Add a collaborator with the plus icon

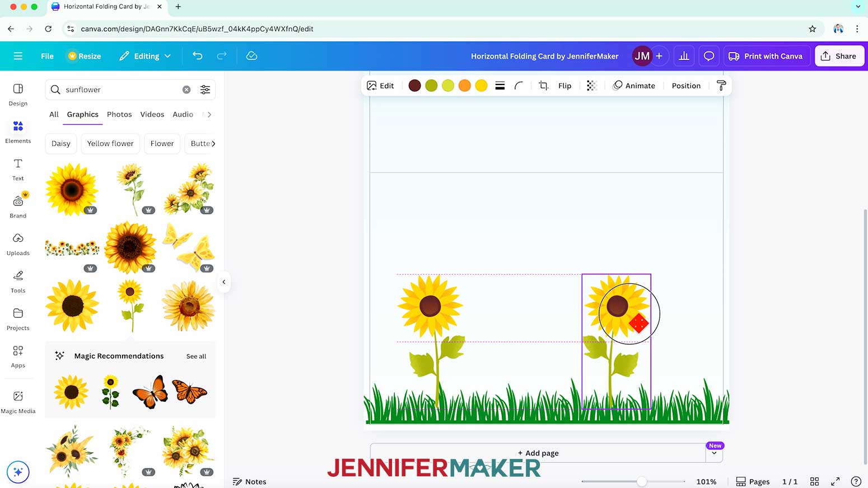pos(659,56)
